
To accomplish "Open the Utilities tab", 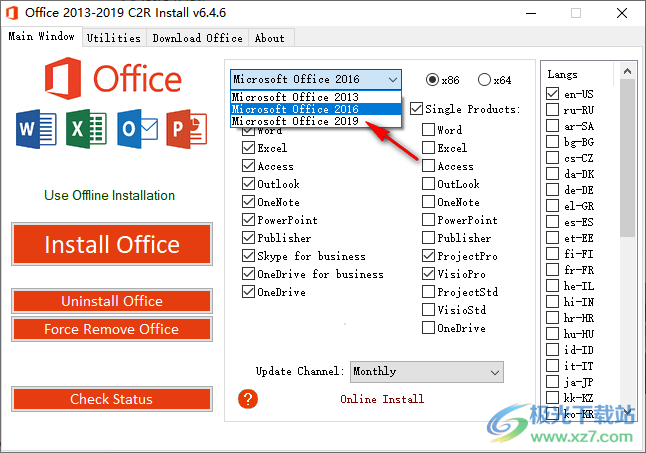I will (x=114, y=38).
